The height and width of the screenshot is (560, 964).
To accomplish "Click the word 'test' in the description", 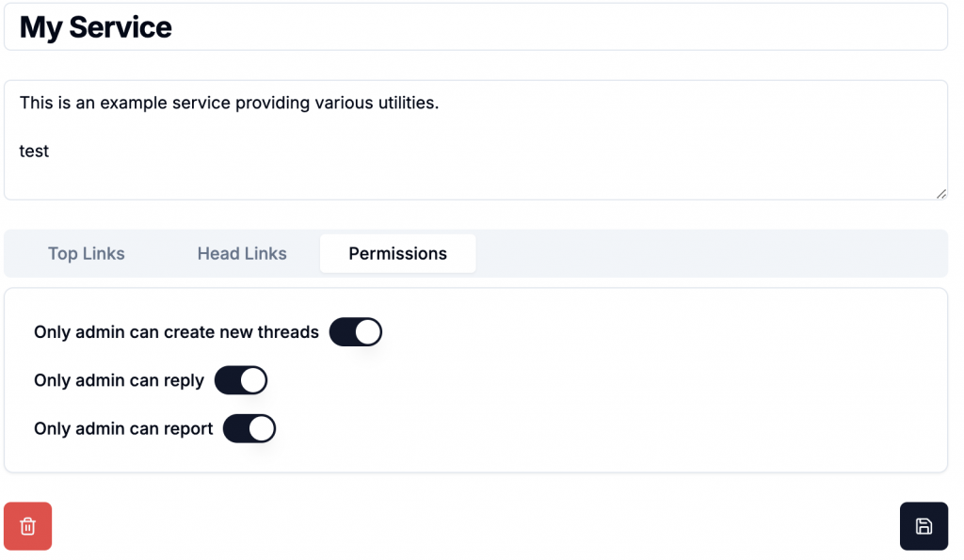I will (x=34, y=151).
